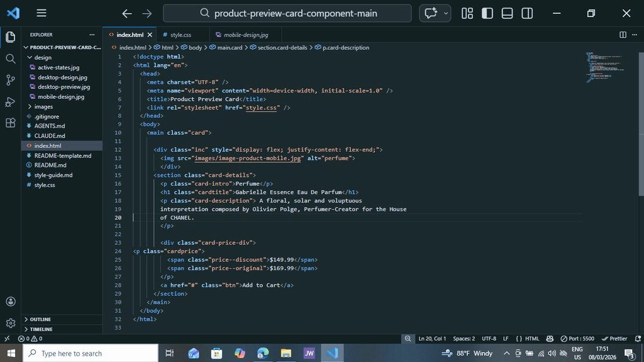Screen dimensions: 644x362
Task: Click the editor vertical scrollbar
Action: pos(641,123)
